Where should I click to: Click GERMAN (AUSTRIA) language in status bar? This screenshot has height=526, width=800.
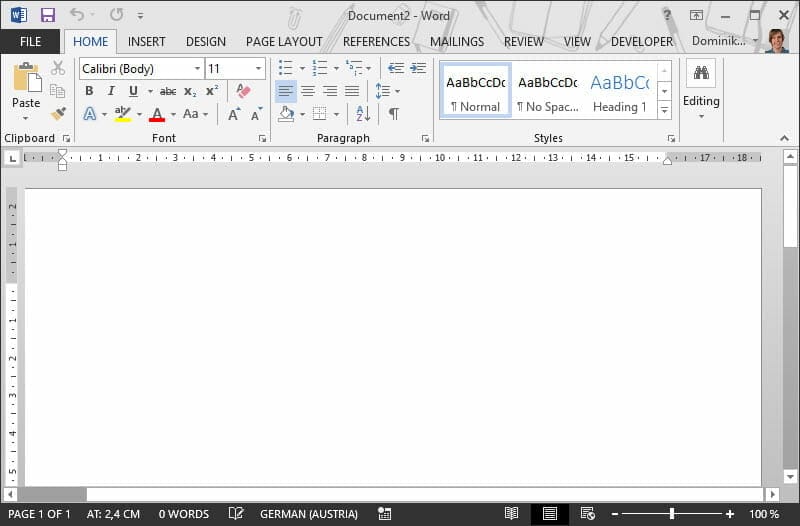[x=308, y=514]
